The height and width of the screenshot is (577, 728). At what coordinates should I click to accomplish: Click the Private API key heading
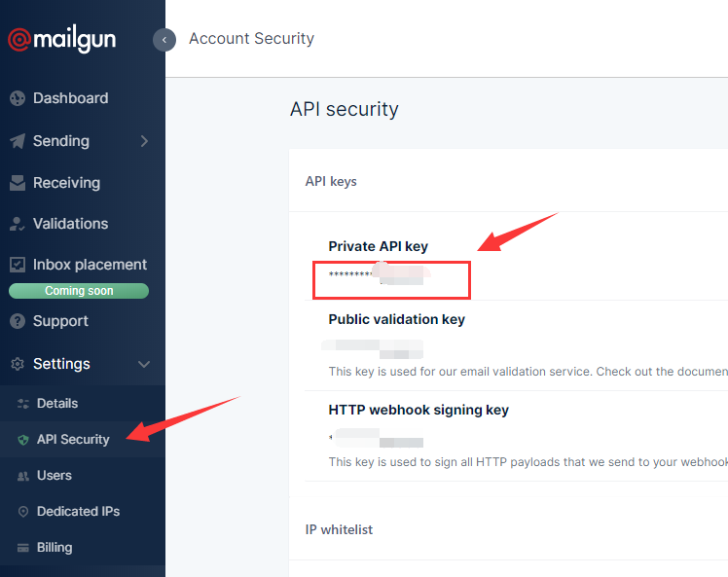pyautogui.click(x=378, y=246)
